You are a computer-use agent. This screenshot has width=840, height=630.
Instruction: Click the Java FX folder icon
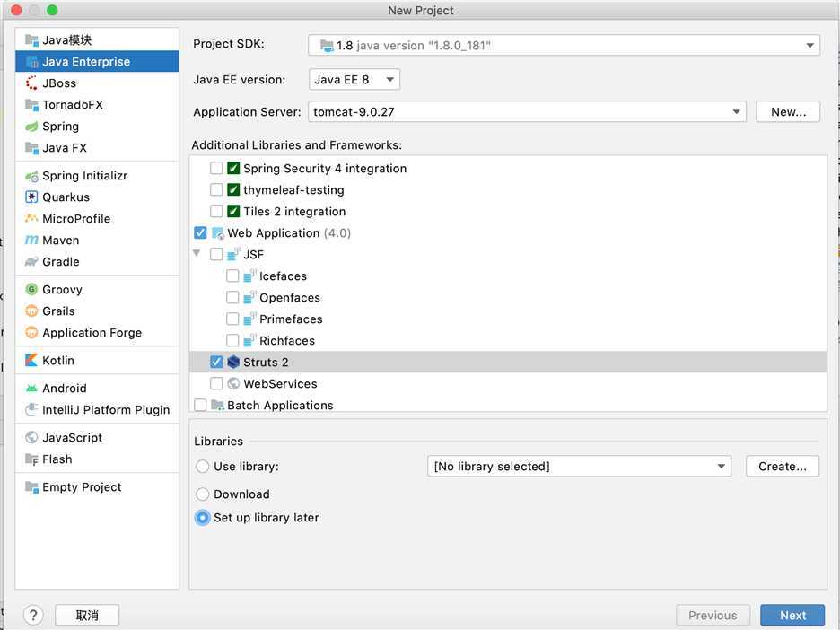pyautogui.click(x=31, y=148)
